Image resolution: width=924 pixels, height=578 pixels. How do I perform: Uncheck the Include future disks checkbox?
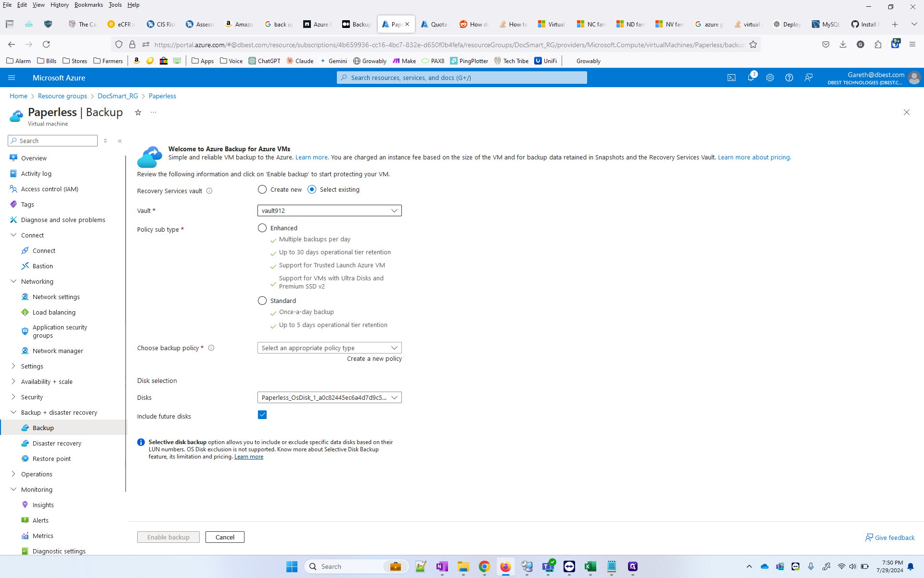pyautogui.click(x=262, y=415)
